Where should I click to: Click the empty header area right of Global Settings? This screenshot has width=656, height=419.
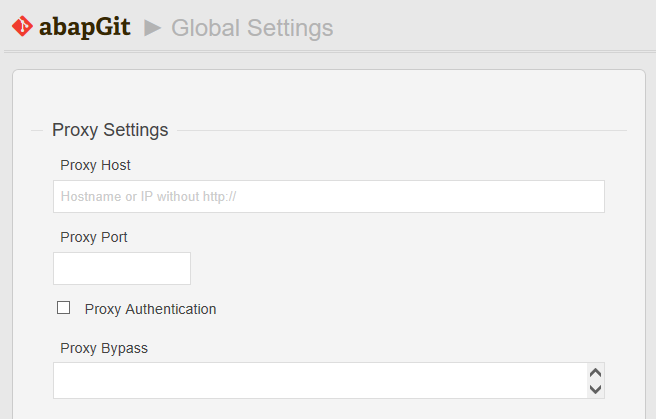coord(494,28)
